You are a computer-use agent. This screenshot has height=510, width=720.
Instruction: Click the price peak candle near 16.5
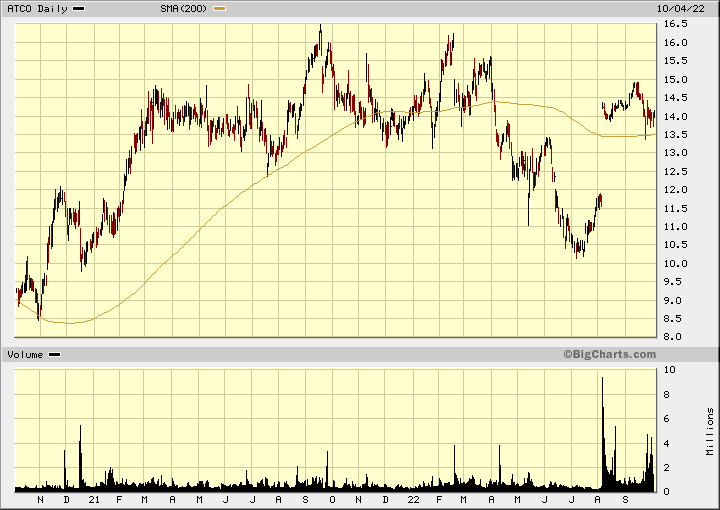click(x=321, y=39)
